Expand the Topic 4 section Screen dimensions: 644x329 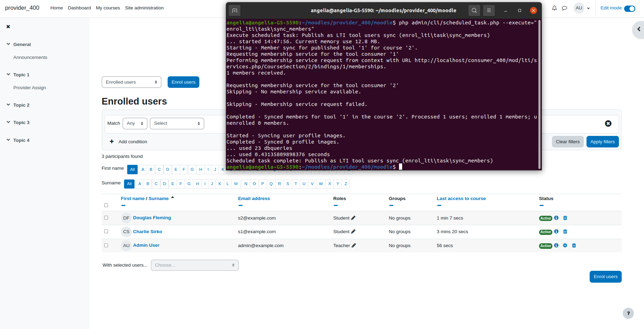(8, 140)
